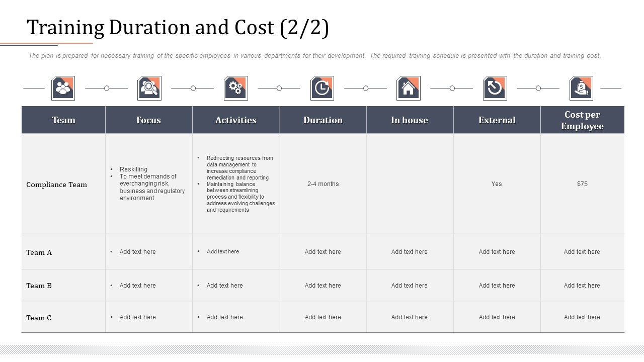The image size is (644, 362).
Task: Click the circular arrow icon above External column
Action: coord(495,88)
